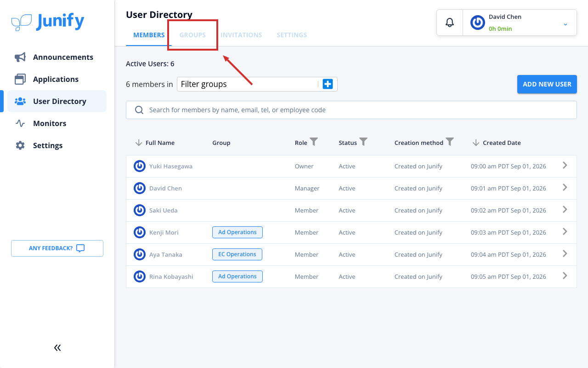Click the blue plus icon beside Filter groups
This screenshot has height=368, width=588.
(x=328, y=84)
